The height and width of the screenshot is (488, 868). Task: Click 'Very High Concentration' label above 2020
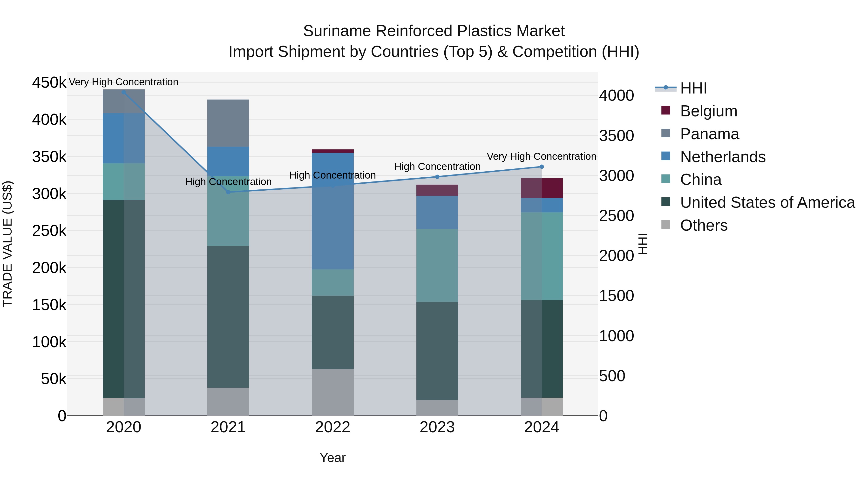(124, 82)
